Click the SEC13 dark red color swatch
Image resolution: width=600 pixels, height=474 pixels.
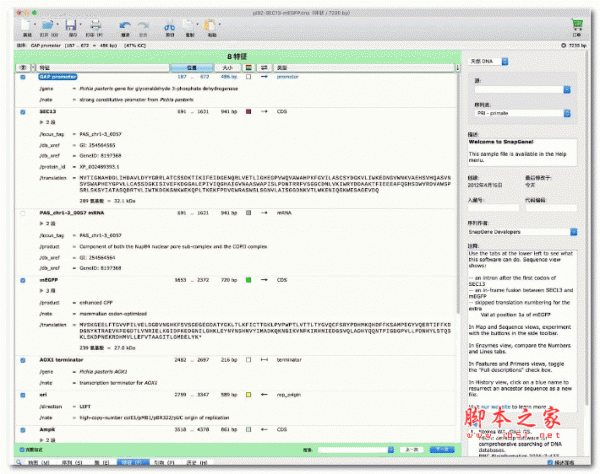248,112
